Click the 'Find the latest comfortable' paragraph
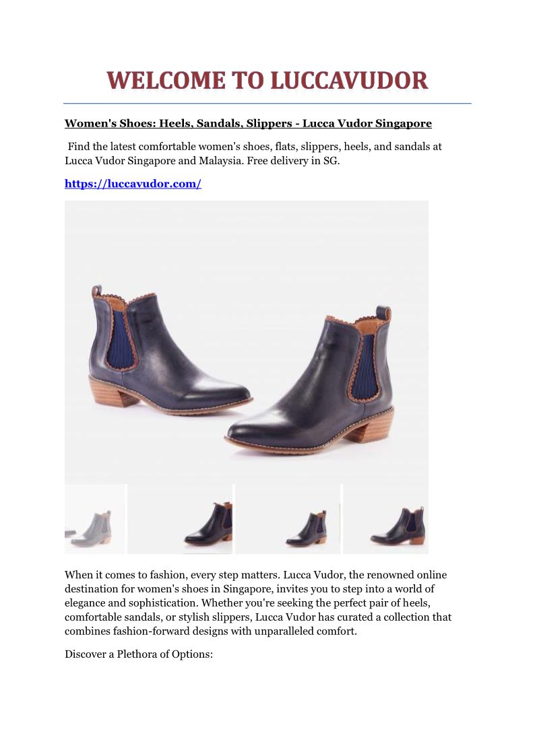Screen dimensions: 535x756 coord(253,153)
